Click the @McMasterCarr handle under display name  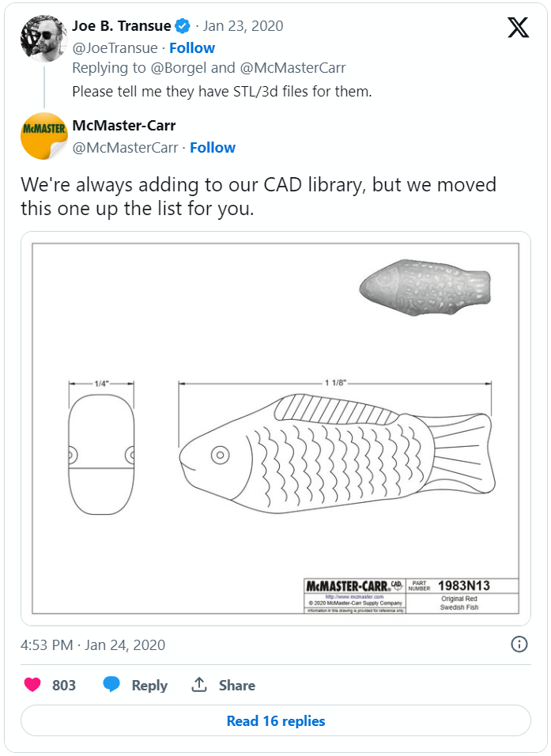point(125,147)
